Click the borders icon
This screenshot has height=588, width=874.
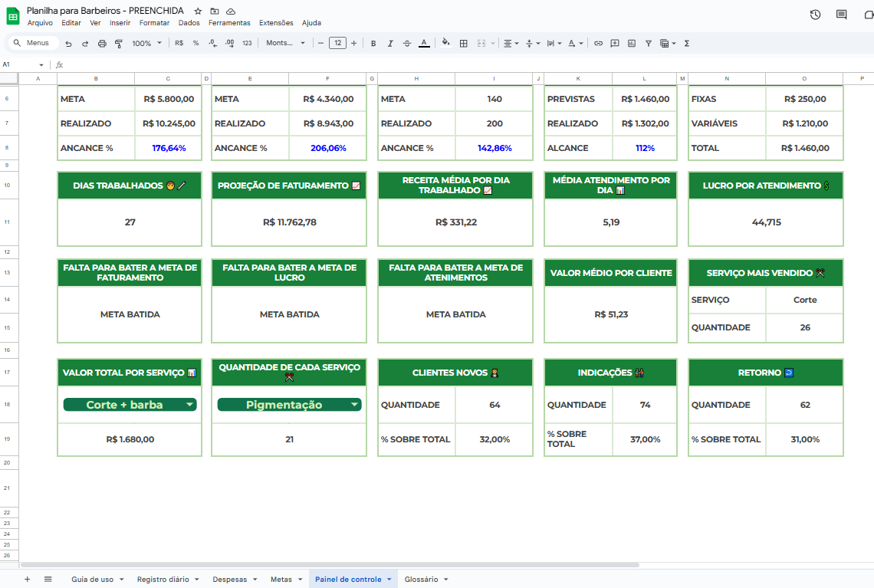coord(464,44)
